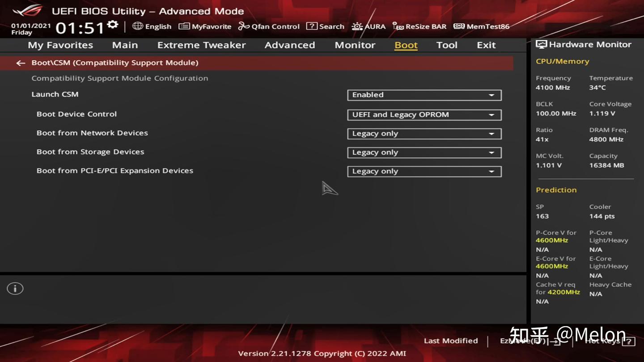This screenshot has height=362, width=644.
Task: Open the PCI-E/PCI Expansion Devices dropdown
Action: (x=424, y=171)
